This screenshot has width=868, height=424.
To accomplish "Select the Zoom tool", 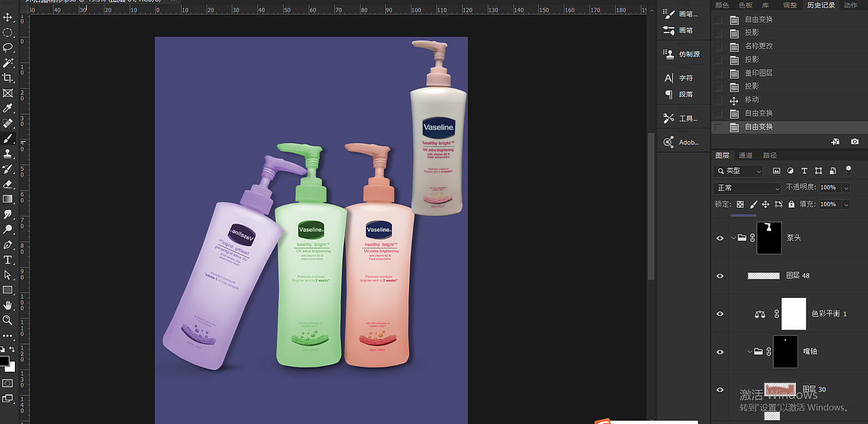I will coord(8,320).
